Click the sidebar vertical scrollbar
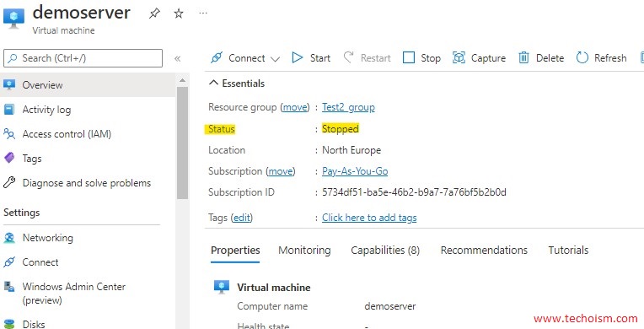The image size is (644, 329). (x=182, y=143)
